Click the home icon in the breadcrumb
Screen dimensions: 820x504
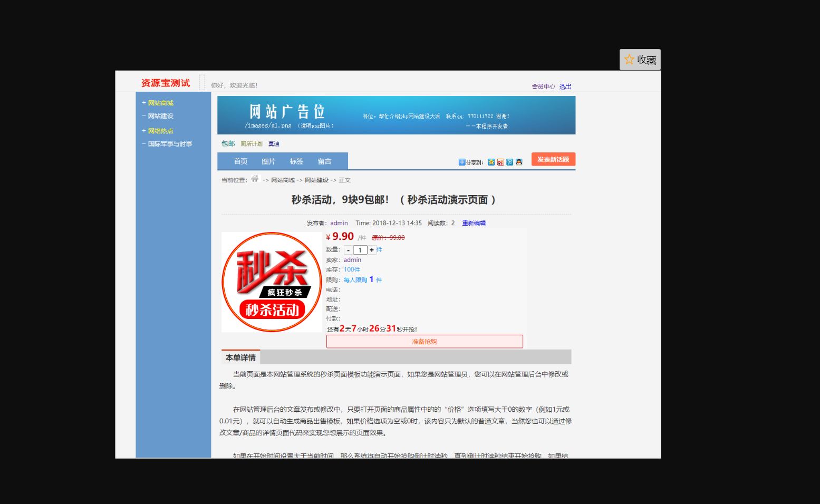255,178
